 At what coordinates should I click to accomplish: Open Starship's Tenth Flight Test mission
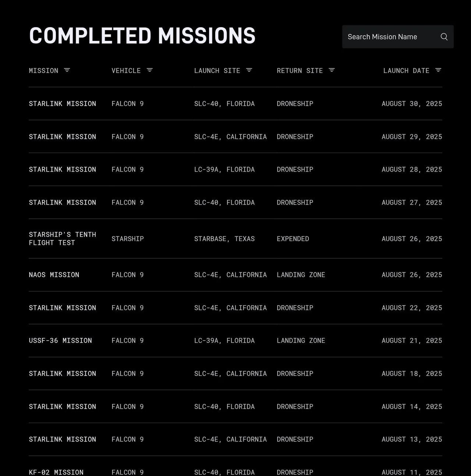62,239
